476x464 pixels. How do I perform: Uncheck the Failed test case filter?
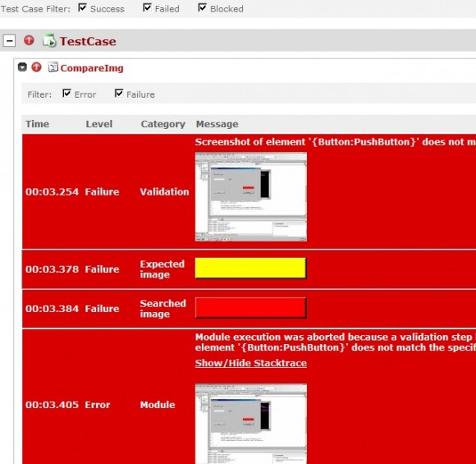pyautogui.click(x=147, y=7)
